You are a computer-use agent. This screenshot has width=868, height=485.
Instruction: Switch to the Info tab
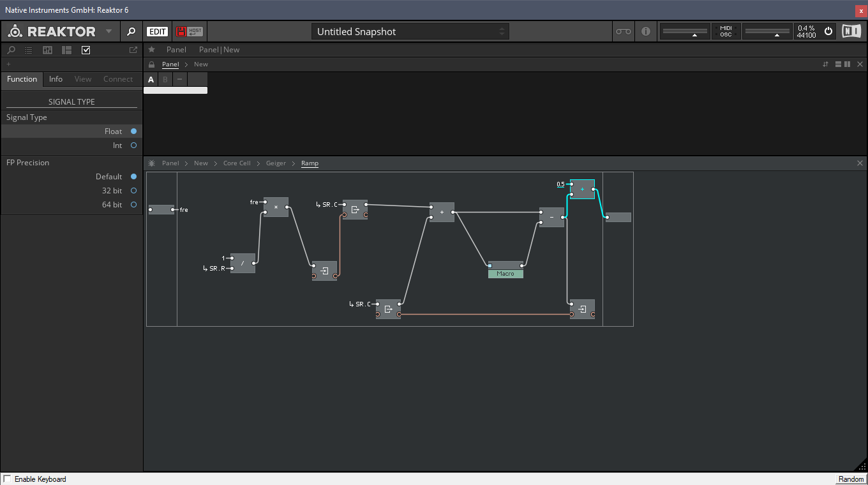(x=56, y=79)
